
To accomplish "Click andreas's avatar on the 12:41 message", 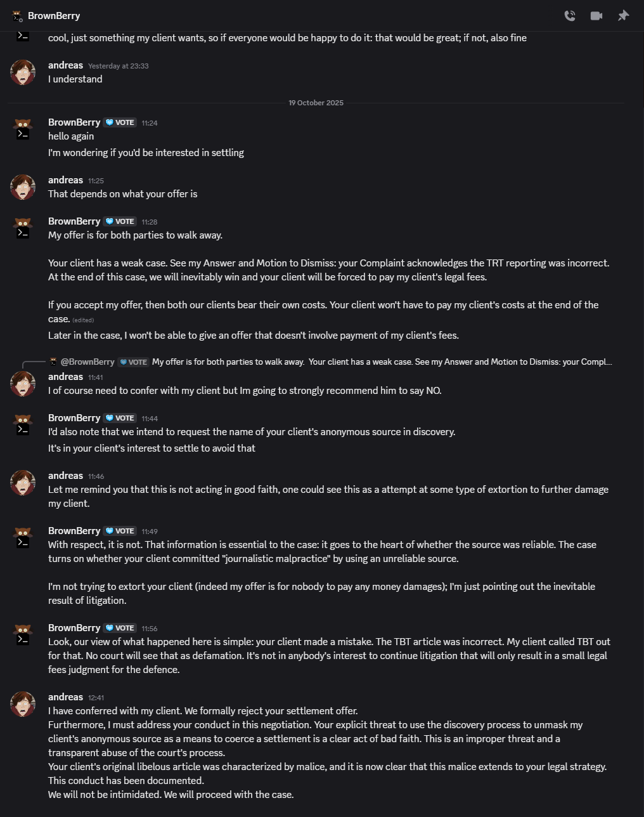I will (23, 704).
